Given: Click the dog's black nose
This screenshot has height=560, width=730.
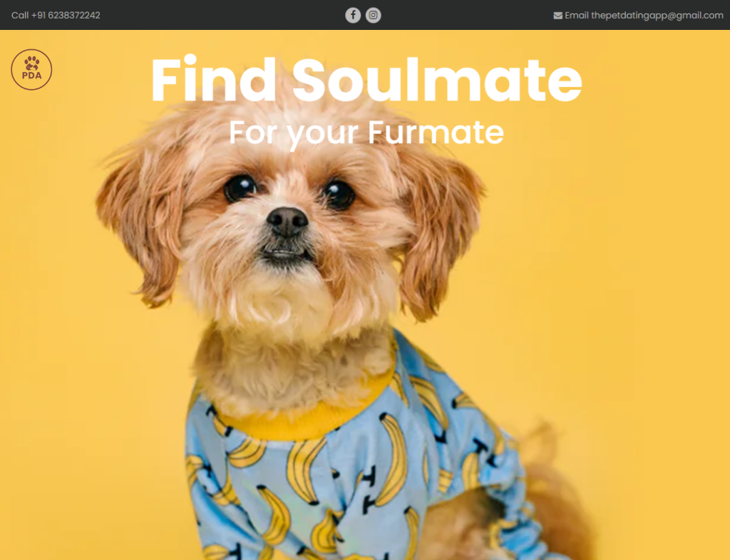Looking at the screenshot, I should [288, 221].
